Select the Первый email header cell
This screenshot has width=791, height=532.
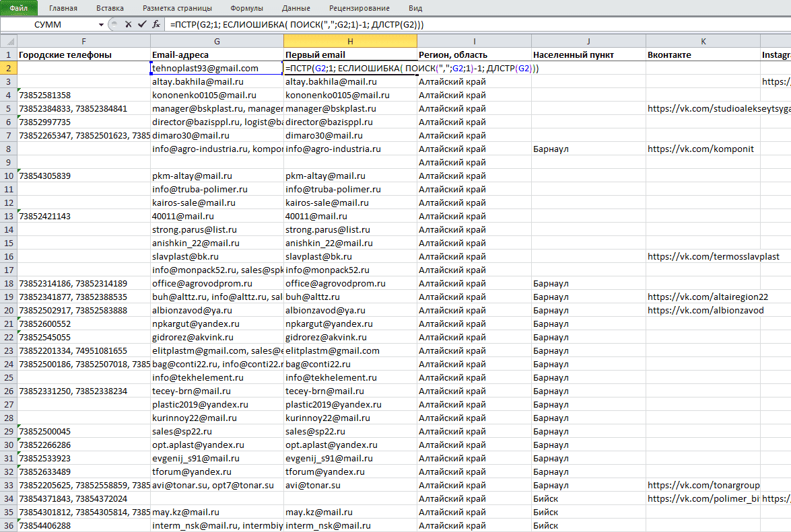[x=350, y=54]
